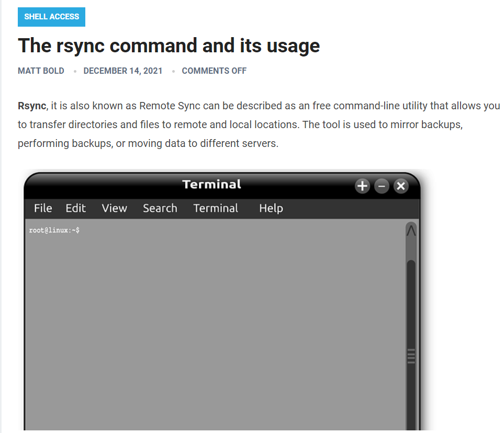Open the View menu in the Terminal
Image resolution: width=504 pixels, height=433 pixels.
click(114, 208)
